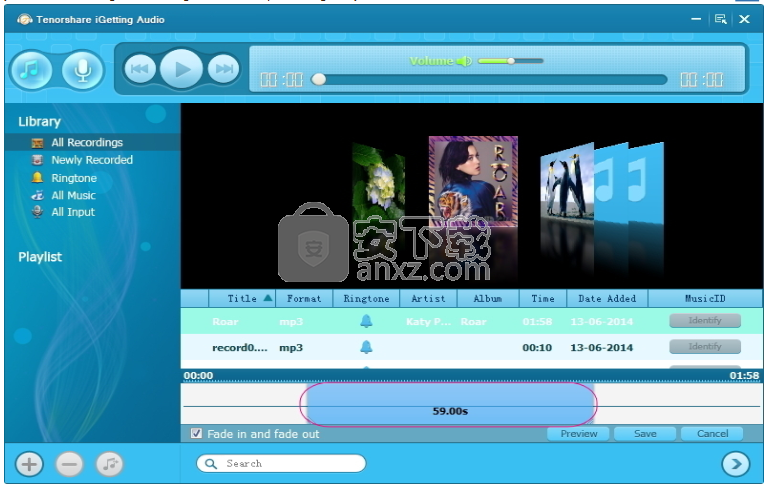Open the music note record mode button
773x488 pixels.
31,70
